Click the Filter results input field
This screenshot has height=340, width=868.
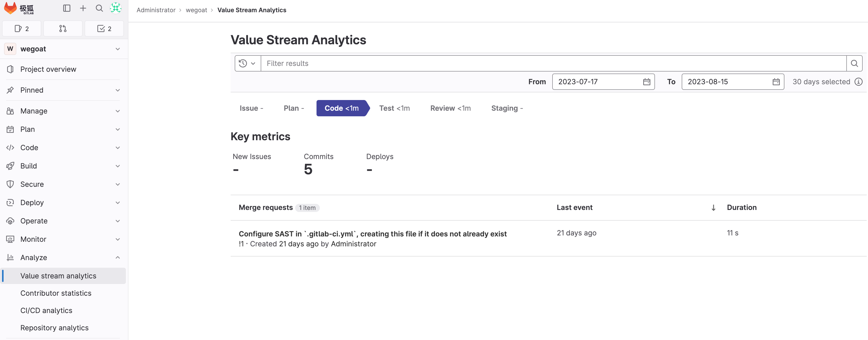click(x=553, y=63)
